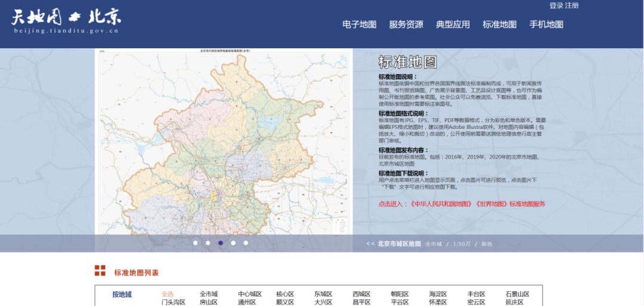644x306 pixels.
Task: Click the Beijing map preview image
Action: tap(224, 143)
